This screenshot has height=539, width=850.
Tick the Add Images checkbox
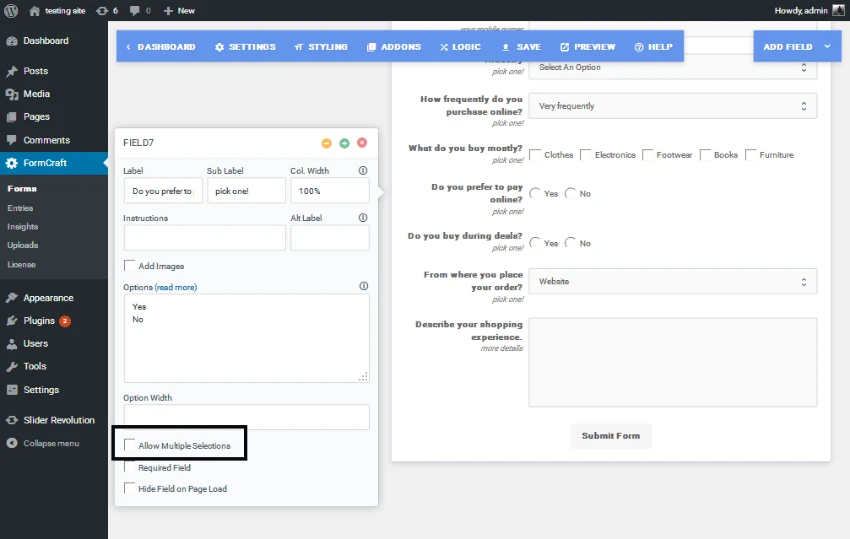pyautogui.click(x=130, y=266)
